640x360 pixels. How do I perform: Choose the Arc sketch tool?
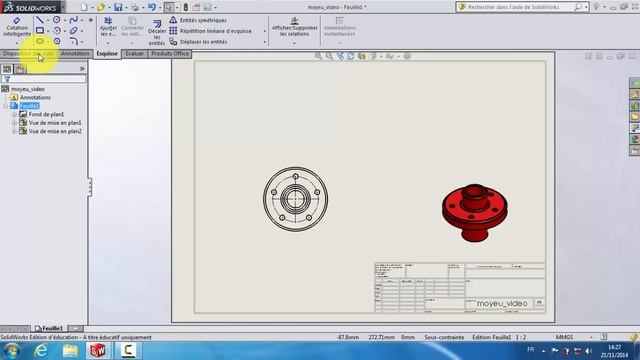coord(57,30)
